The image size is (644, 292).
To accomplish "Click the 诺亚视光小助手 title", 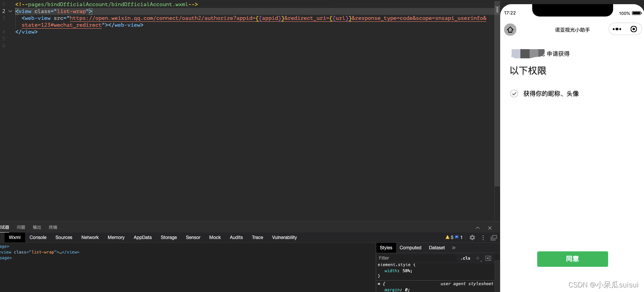I will tap(572, 30).
